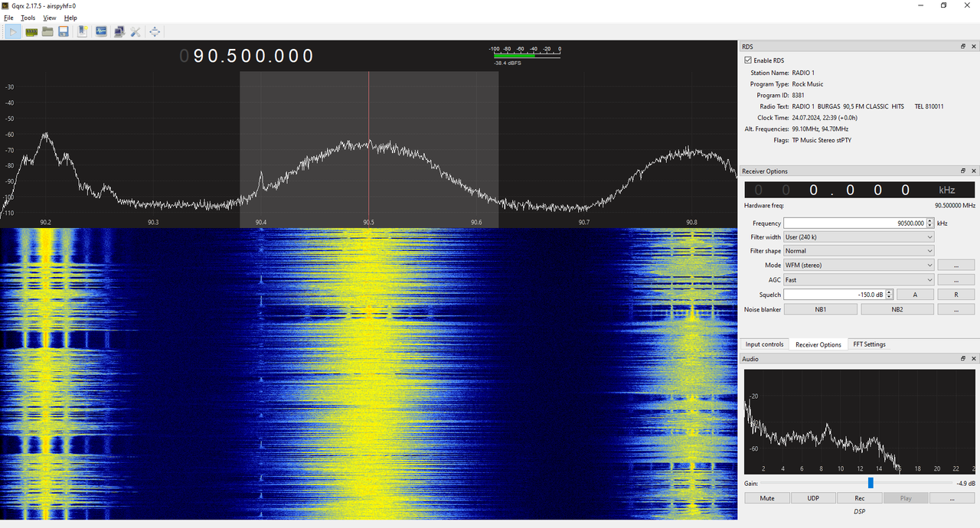Toggle noise blanker NB1

pos(819,309)
